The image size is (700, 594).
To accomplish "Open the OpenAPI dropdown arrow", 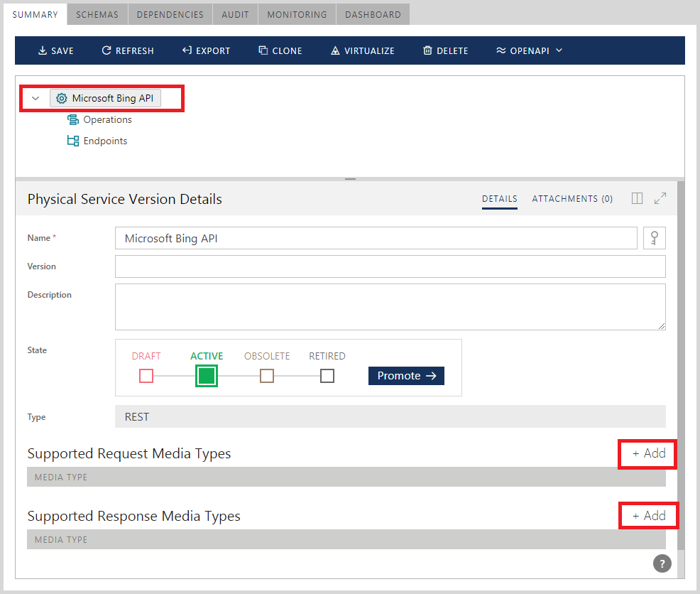I will 559,50.
